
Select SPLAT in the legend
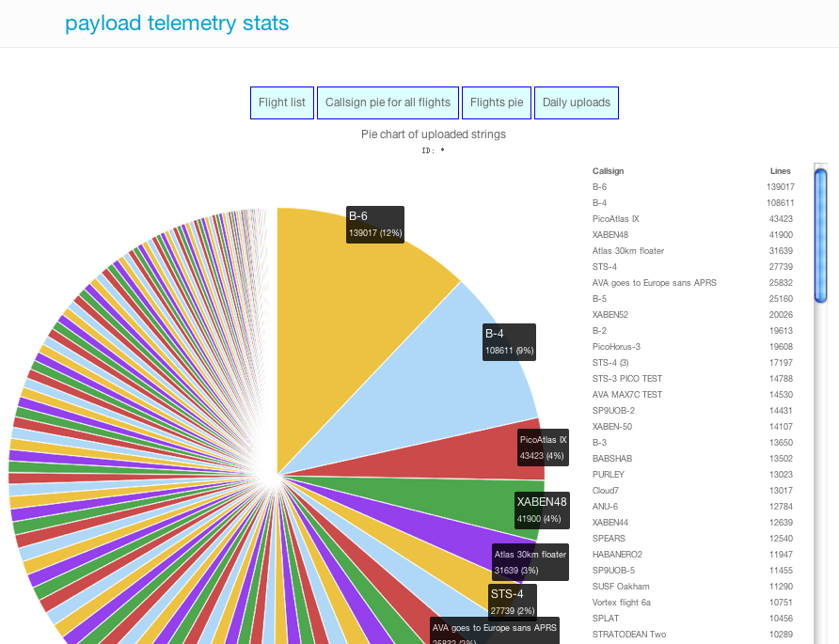click(x=693, y=619)
